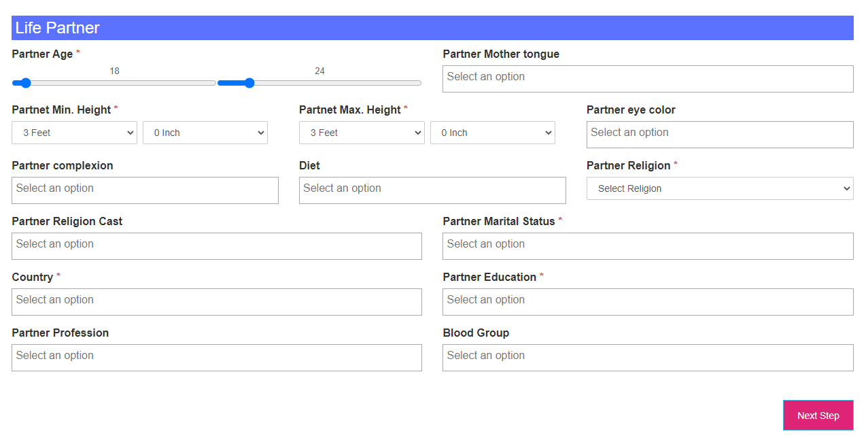Click the Partner Marital Status field
868x438 pixels.
647,246
